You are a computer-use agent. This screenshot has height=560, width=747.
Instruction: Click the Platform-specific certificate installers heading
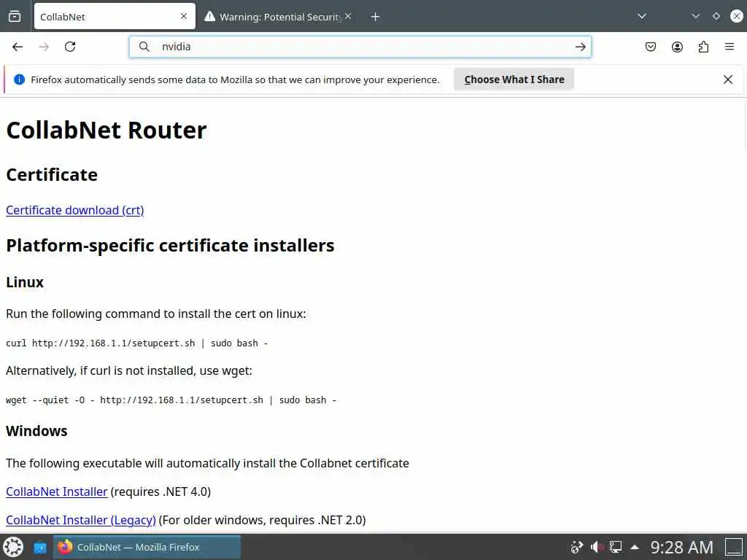[x=170, y=246]
